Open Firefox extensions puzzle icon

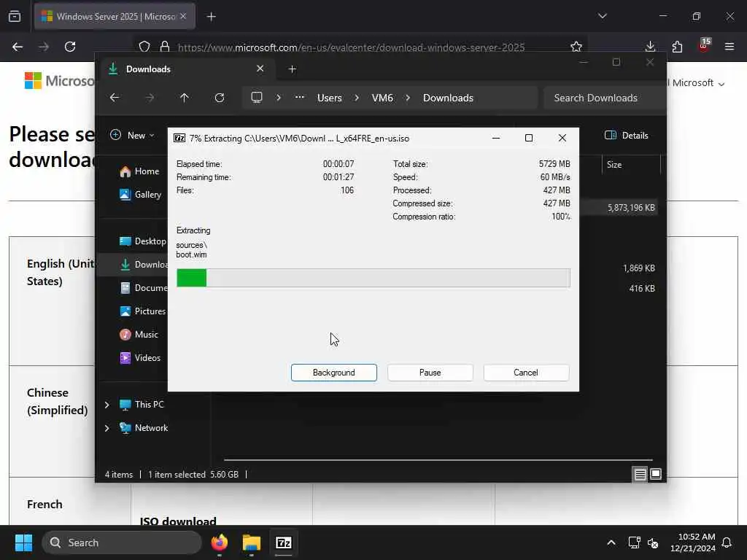pos(677,47)
